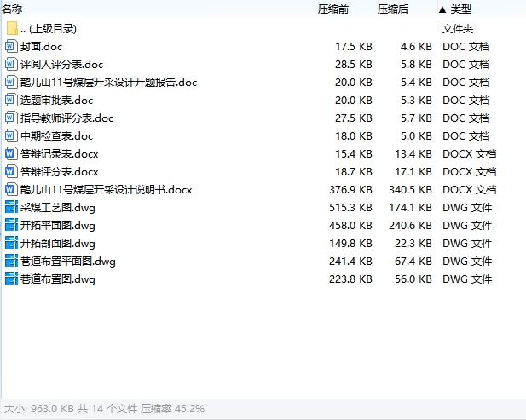Click the 376.9 KB original size value
This screenshot has height=420, width=526.
(x=350, y=190)
